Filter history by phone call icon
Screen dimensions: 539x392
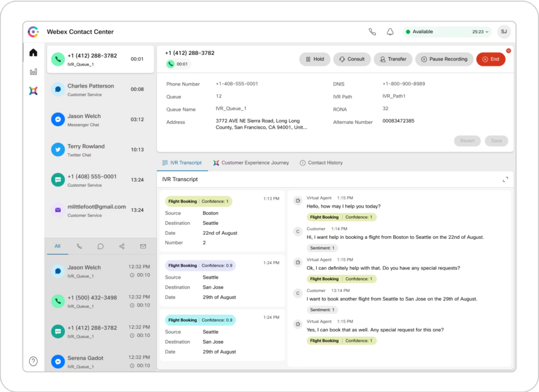[79, 246]
